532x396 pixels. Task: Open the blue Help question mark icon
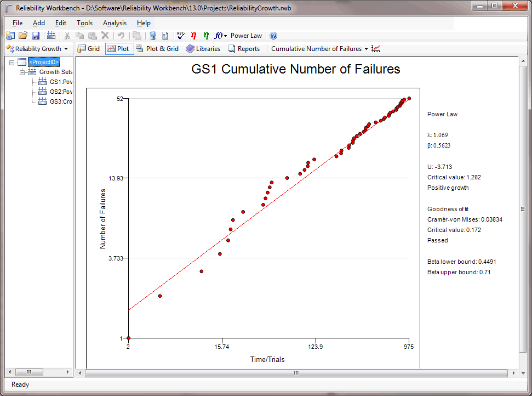coord(273,36)
